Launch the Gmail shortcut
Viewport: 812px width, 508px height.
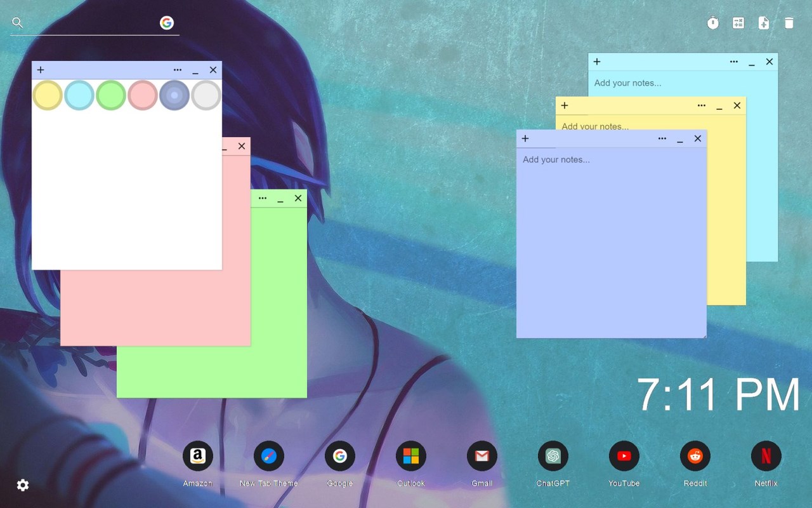click(x=482, y=456)
